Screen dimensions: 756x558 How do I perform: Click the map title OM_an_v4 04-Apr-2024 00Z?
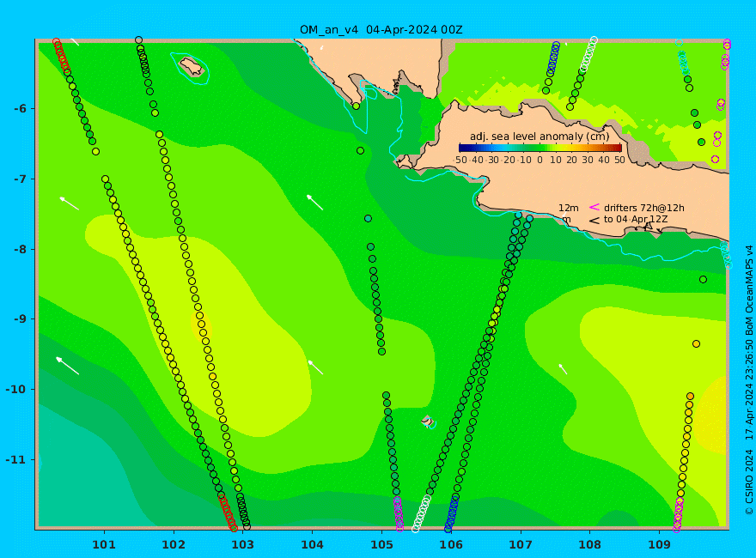coord(381,30)
